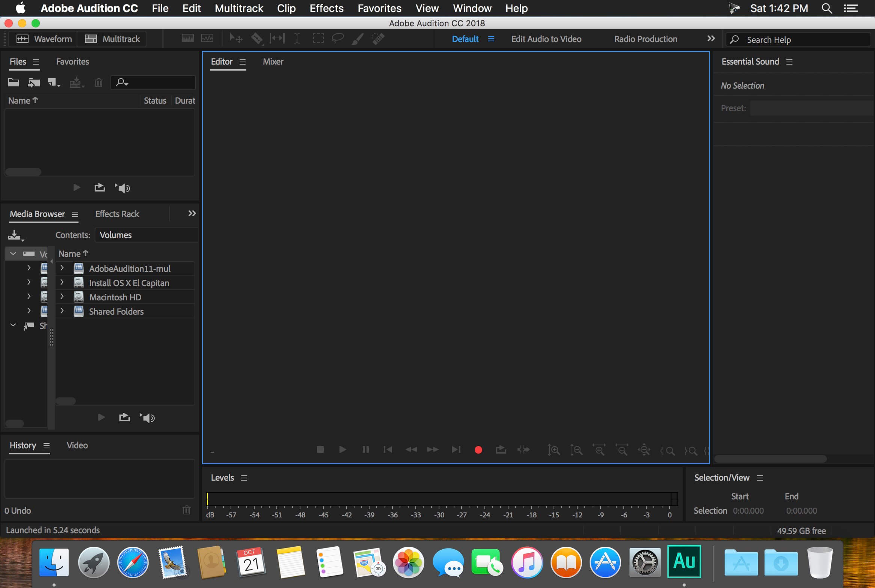Viewport: 875px width, 588px height.
Task: Switch to Waveform editor view
Action: [x=44, y=39]
